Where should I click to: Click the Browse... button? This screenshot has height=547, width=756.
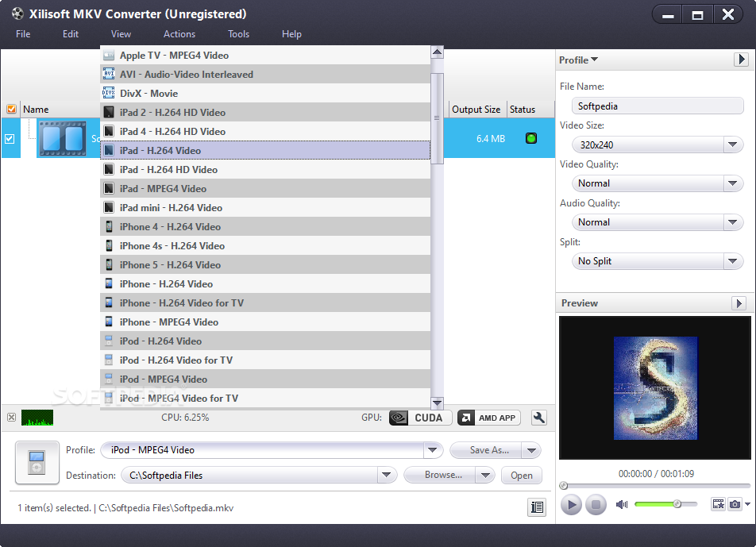point(440,476)
